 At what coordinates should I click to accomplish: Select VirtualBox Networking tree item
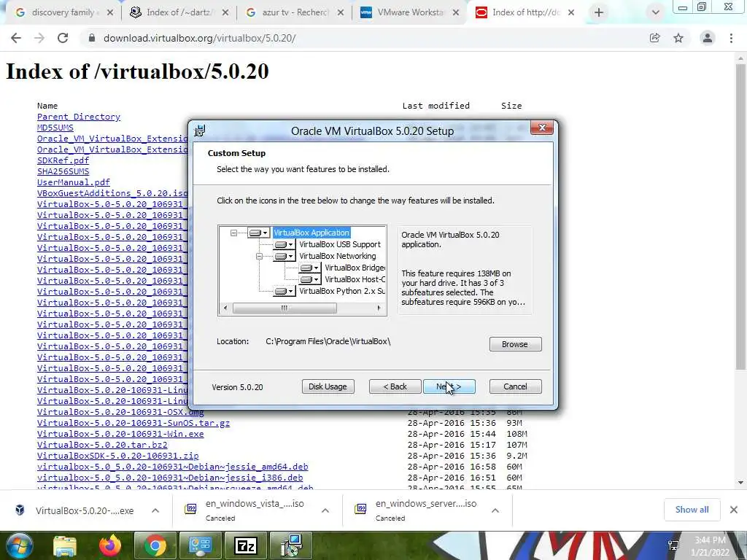coord(337,256)
